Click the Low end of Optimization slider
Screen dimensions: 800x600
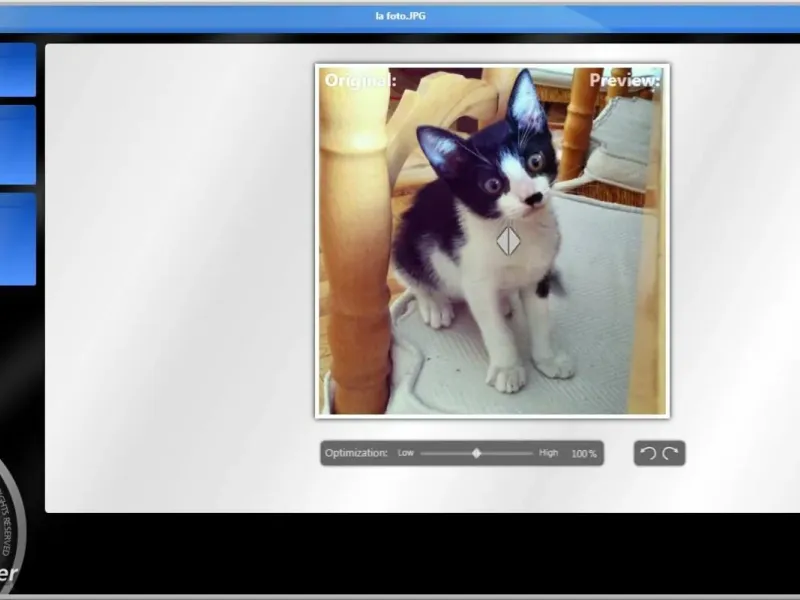click(406, 453)
